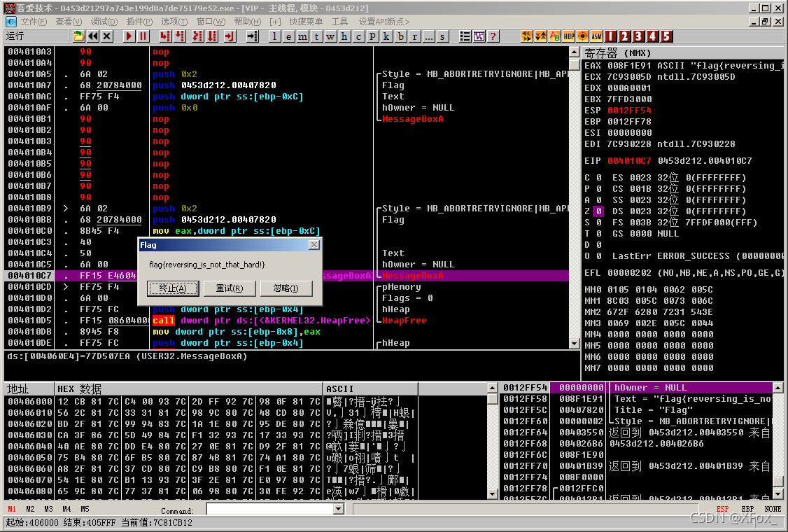Click the Step over icon

[x=179, y=36]
